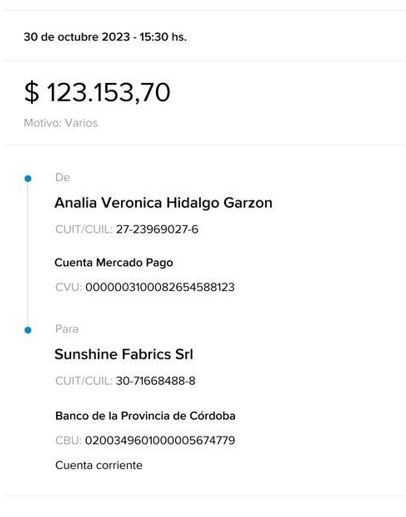Select the CBU number 0200349601000005674779
Viewport: 406px width, 517px height.
click(x=160, y=440)
